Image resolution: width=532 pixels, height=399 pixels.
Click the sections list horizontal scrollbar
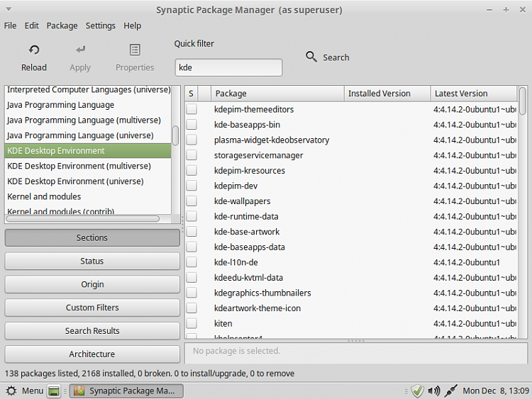(x=83, y=219)
